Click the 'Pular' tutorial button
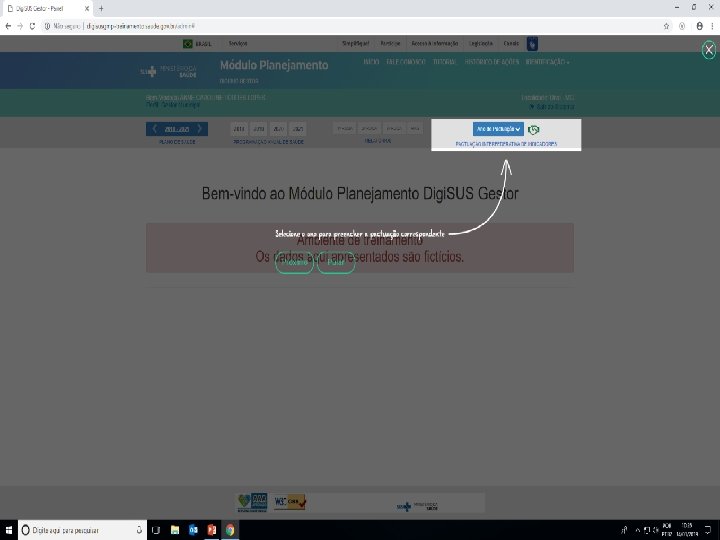The height and width of the screenshot is (540, 720). pyautogui.click(x=336, y=263)
